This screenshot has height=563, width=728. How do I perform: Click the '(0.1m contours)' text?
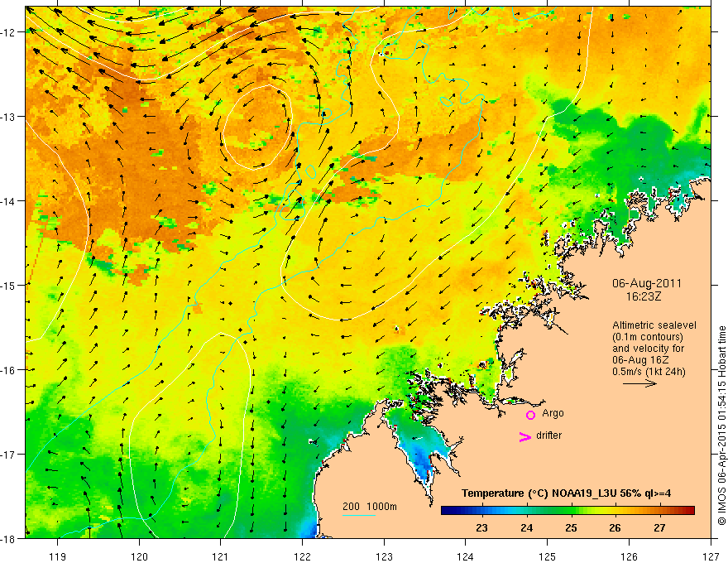(648, 337)
